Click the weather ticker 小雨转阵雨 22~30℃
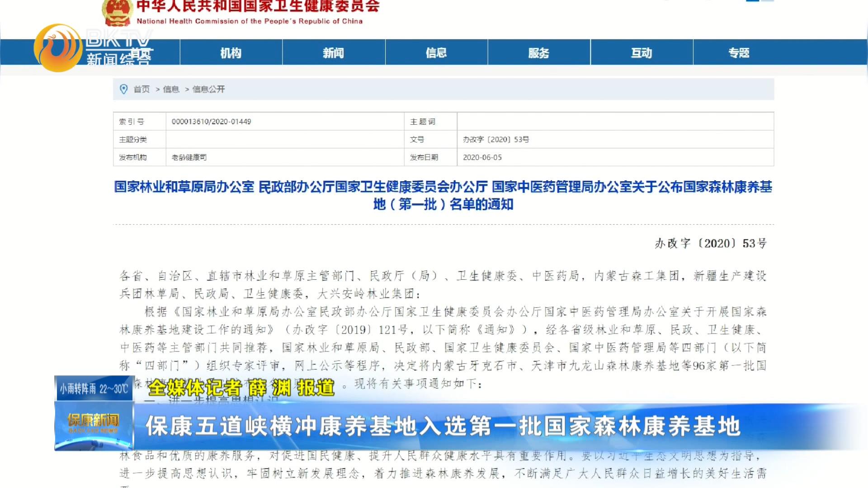This screenshot has height=488, width=868. (x=94, y=389)
